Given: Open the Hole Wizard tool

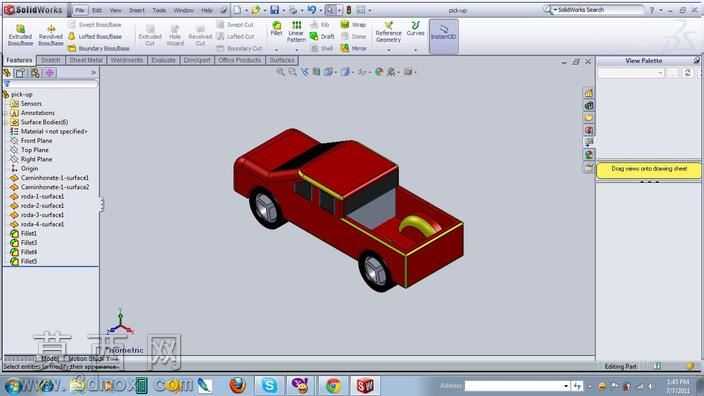Looking at the screenshot, I should click(x=175, y=35).
